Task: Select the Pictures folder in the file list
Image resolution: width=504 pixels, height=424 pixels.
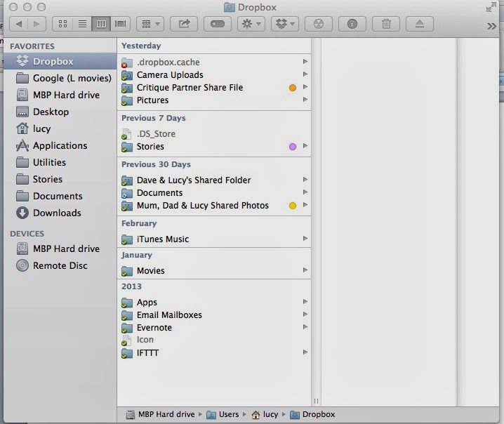Action: tap(214, 100)
